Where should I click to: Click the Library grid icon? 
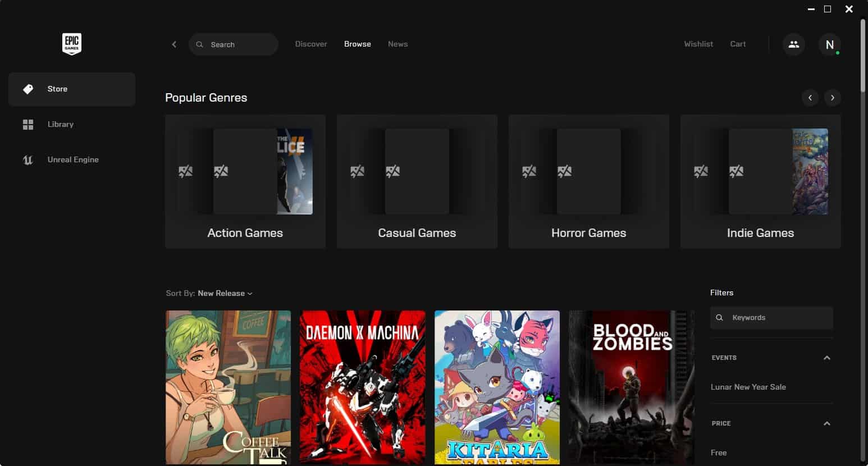(x=28, y=124)
